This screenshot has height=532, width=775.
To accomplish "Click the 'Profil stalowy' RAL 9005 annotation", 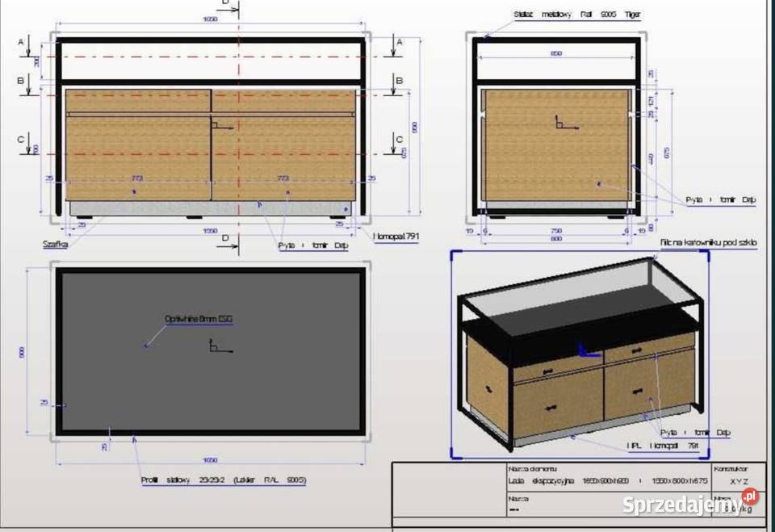I will [223, 480].
